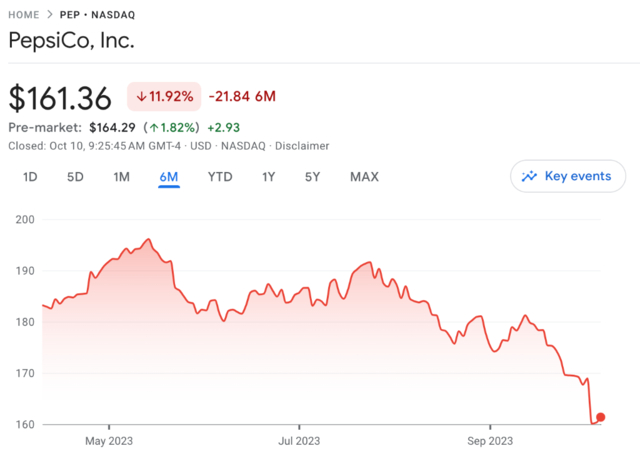Viewport: 640px width, 461px height.
Task: Show the 1Y price chart
Action: pos(268,177)
